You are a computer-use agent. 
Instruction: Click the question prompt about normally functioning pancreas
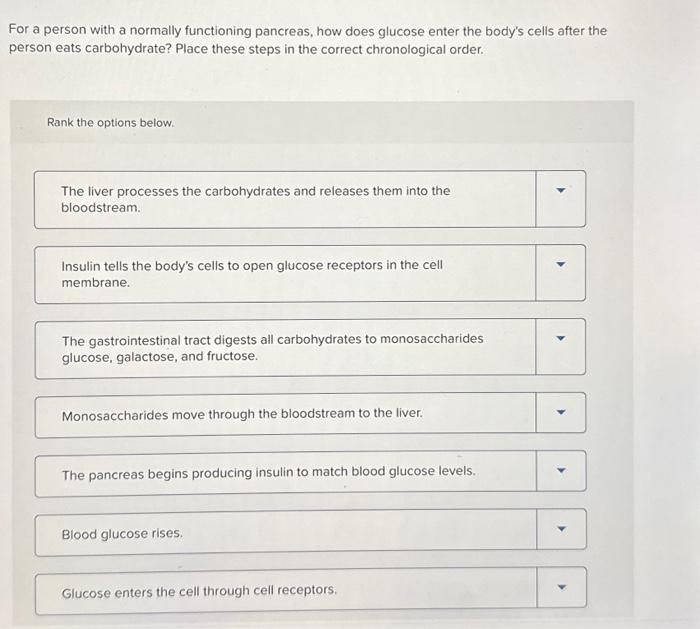(308, 40)
